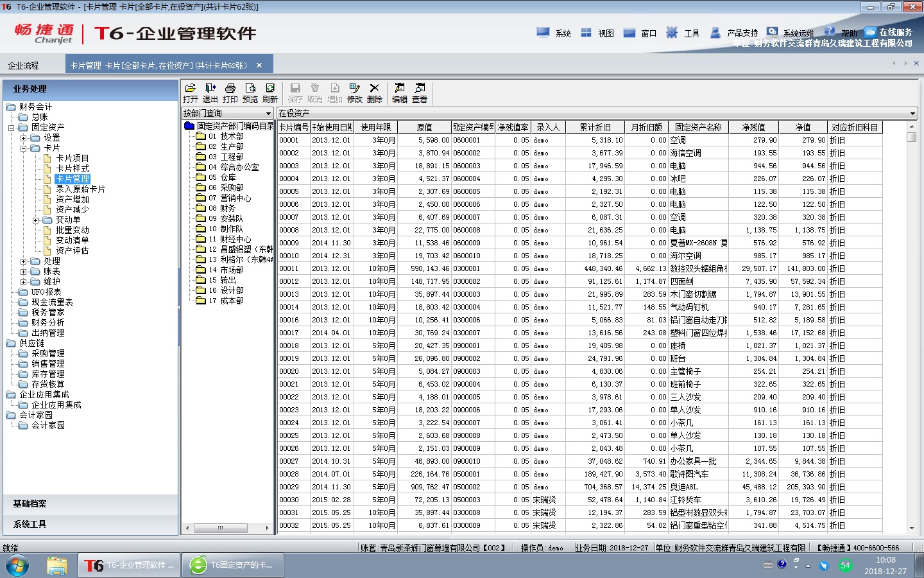
Task: Click the 删除 (Delete) toolbar icon
Action: coord(374,93)
